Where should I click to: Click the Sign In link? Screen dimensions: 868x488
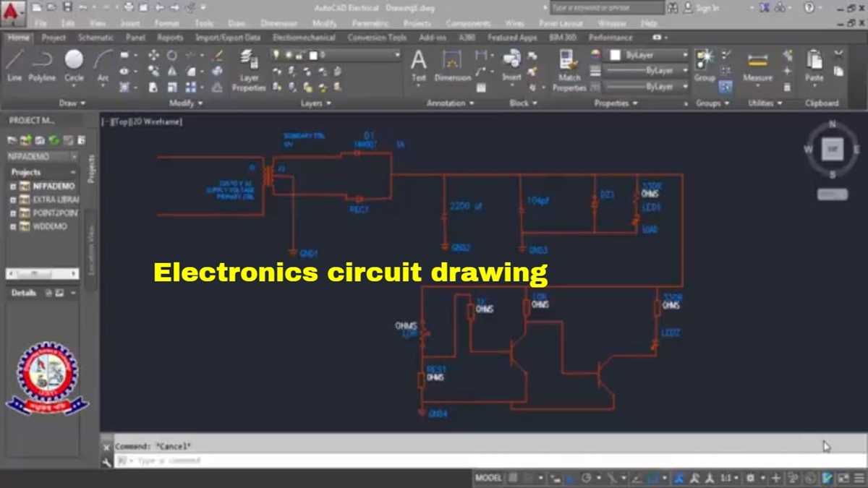[707, 8]
